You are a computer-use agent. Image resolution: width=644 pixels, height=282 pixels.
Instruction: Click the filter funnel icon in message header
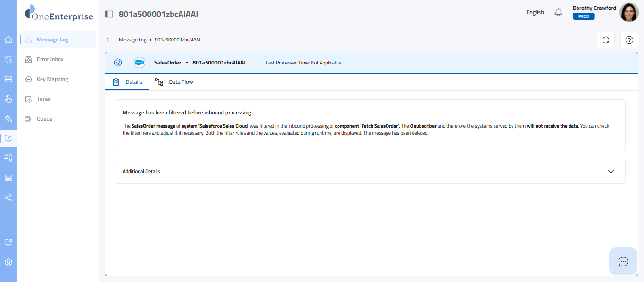point(118,63)
